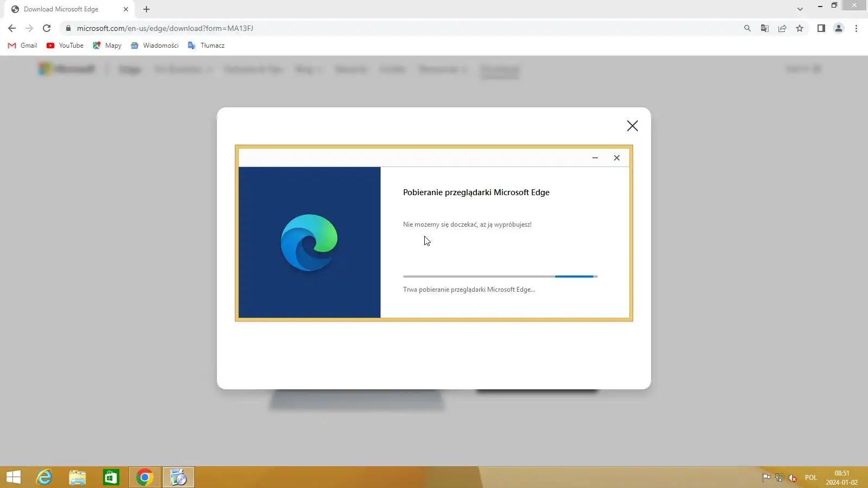Translate this page icon

click(x=765, y=28)
